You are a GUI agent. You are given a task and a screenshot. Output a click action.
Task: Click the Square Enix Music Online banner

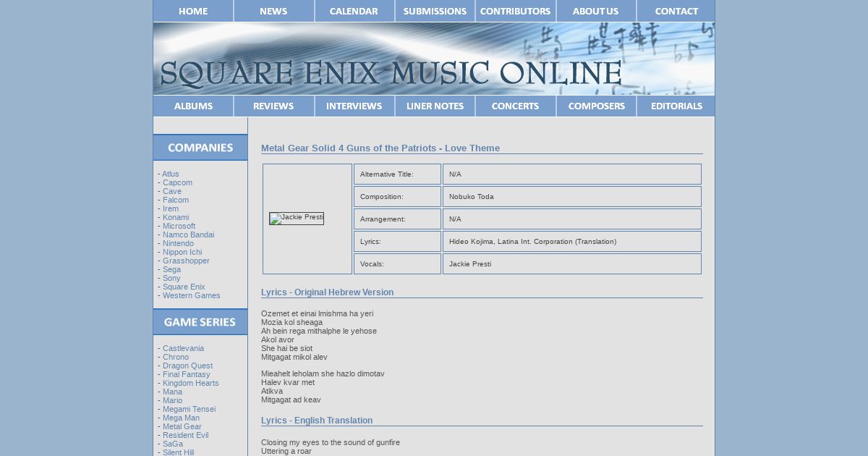[x=434, y=59]
